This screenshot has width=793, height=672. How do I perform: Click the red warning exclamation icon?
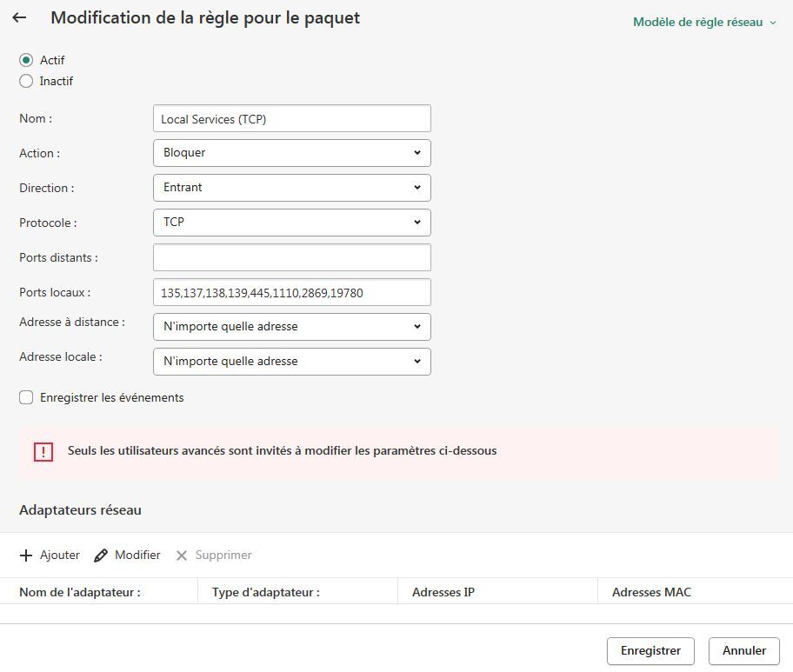coord(43,452)
